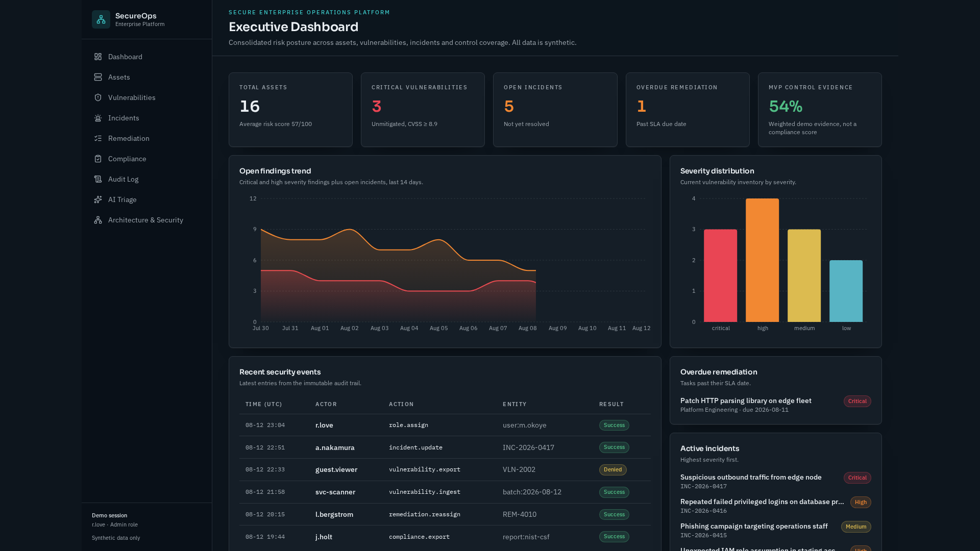Click actor guest.viewer in events table
The height and width of the screenshot is (551, 980).
click(x=336, y=469)
